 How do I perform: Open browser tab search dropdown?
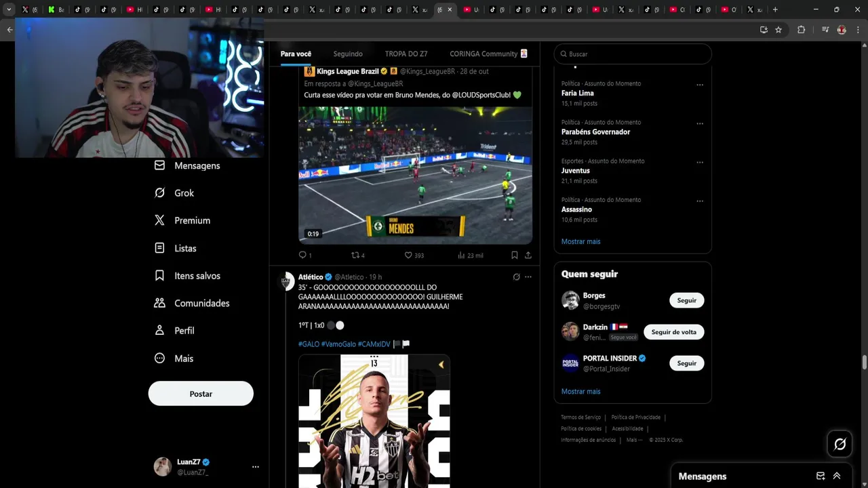(x=9, y=9)
